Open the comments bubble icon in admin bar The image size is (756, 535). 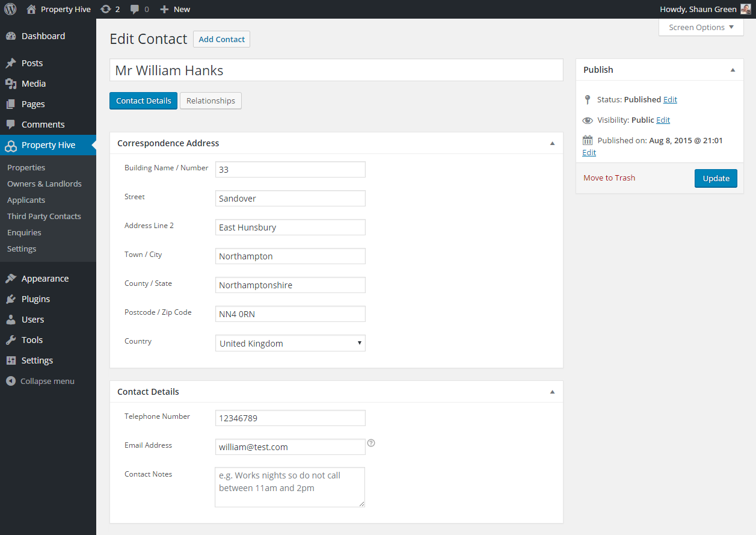tap(135, 9)
